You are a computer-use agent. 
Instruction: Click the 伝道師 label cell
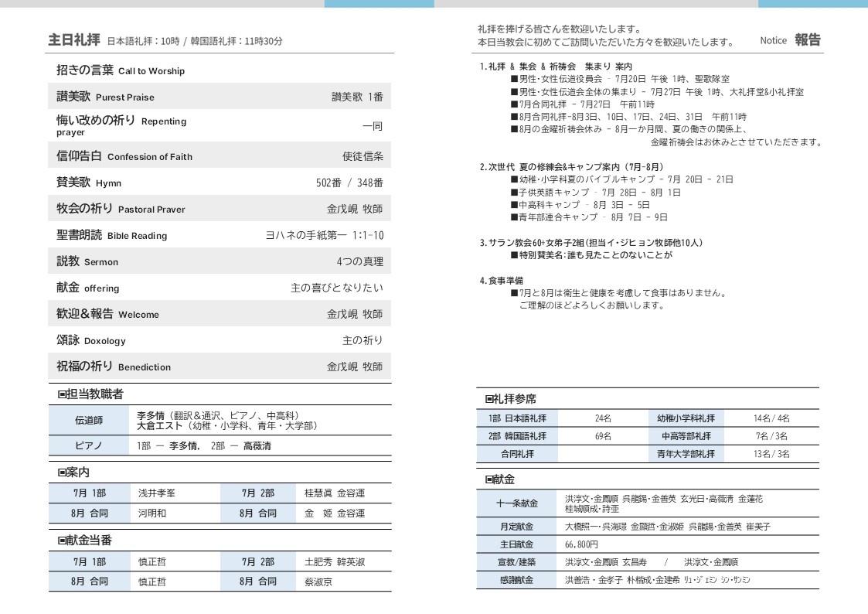coord(89,421)
